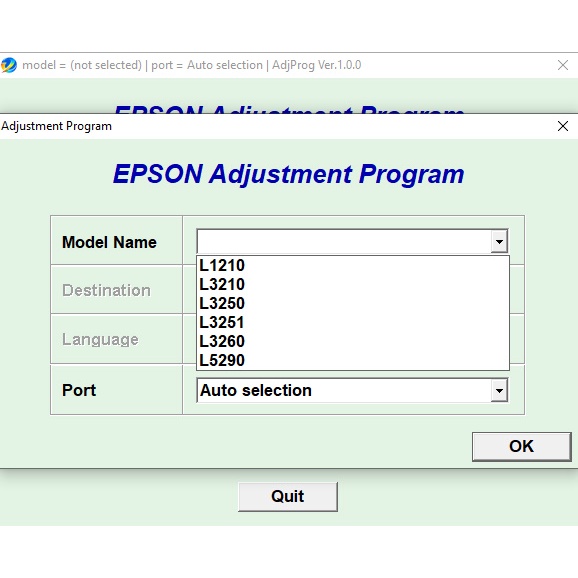Click the Model Name label
578x578 pixels.
pyautogui.click(x=109, y=242)
